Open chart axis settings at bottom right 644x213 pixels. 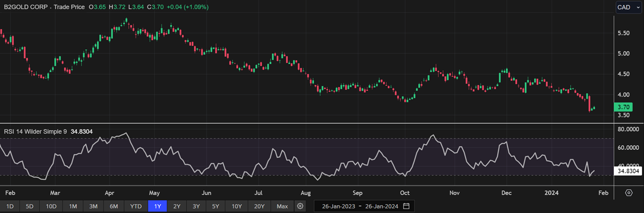coord(629,193)
